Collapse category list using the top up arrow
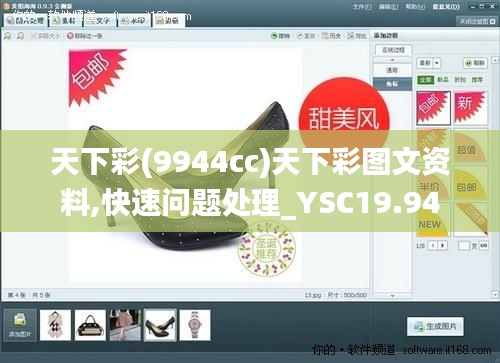The image size is (500, 363). [392, 60]
